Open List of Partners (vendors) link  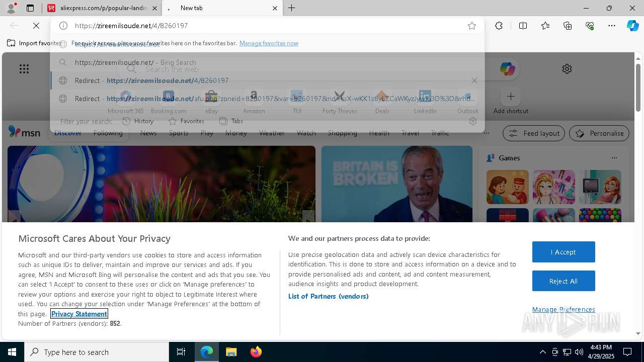(329, 296)
